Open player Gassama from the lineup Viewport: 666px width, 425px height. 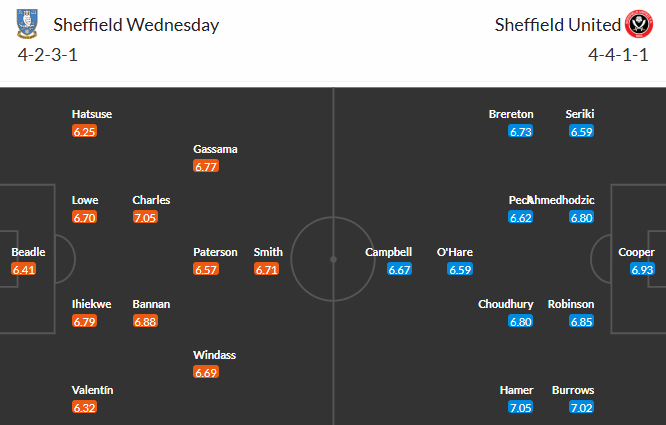pyautogui.click(x=215, y=149)
